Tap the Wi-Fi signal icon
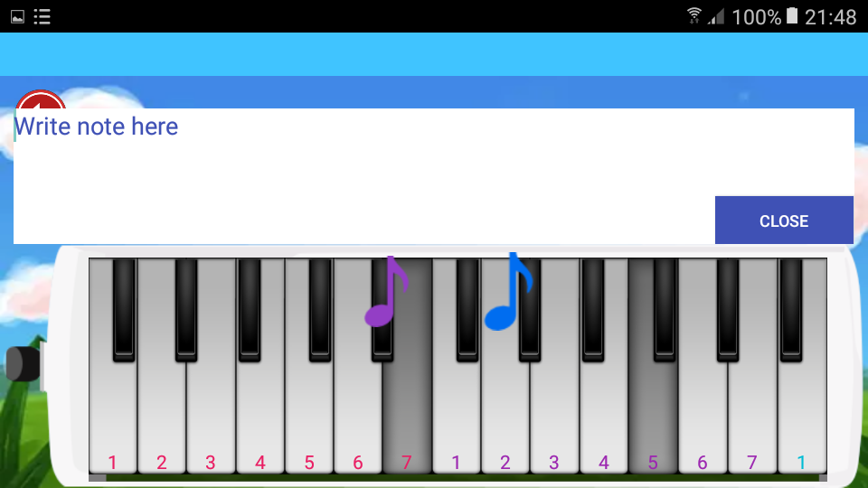 click(694, 16)
